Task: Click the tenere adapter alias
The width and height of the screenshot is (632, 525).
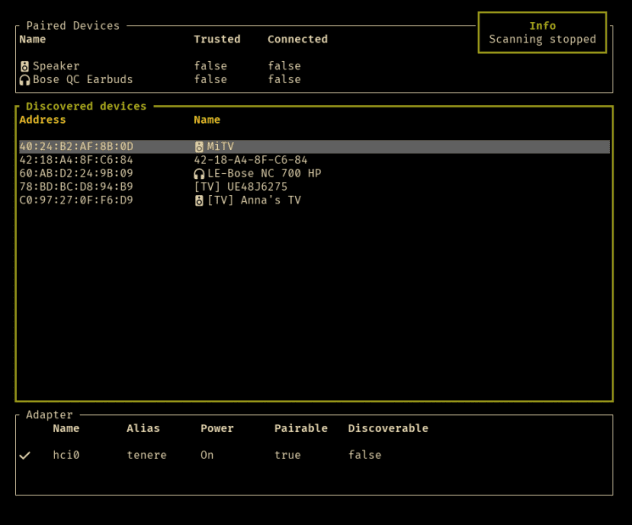Action: pyautogui.click(x=147, y=455)
